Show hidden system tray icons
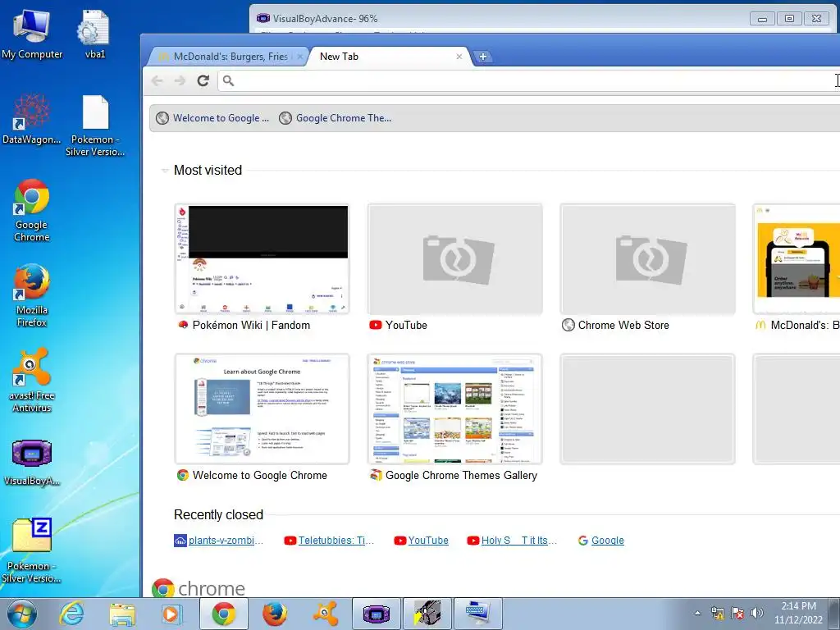 pos(697,614)
